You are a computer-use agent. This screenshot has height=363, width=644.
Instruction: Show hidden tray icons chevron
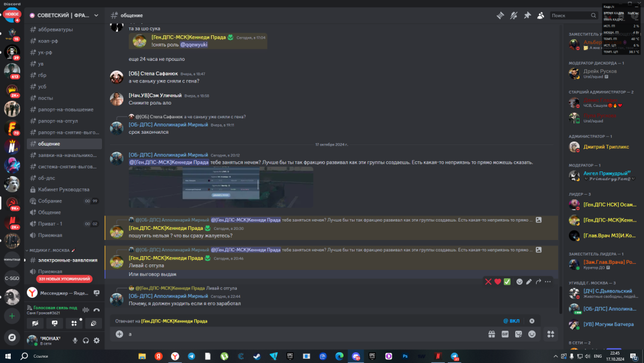tap(556, 356)
